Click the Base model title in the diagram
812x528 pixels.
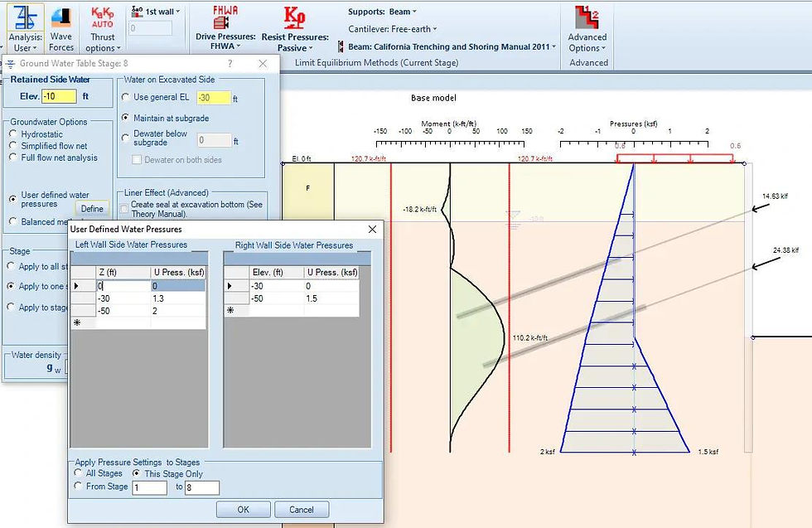[433, 98]
